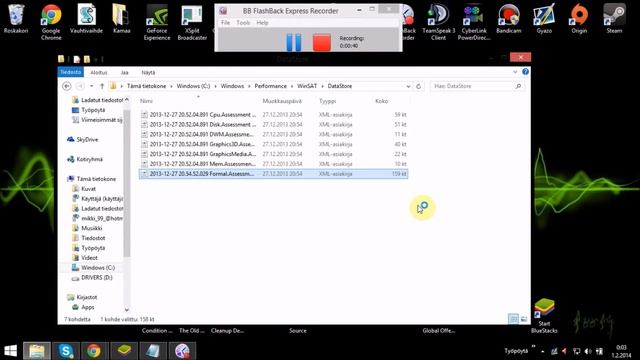Screen dimensions: 640x360
Task: Select Windows (C:) drive in the navigation pane
Action: [x=93, y=268]
